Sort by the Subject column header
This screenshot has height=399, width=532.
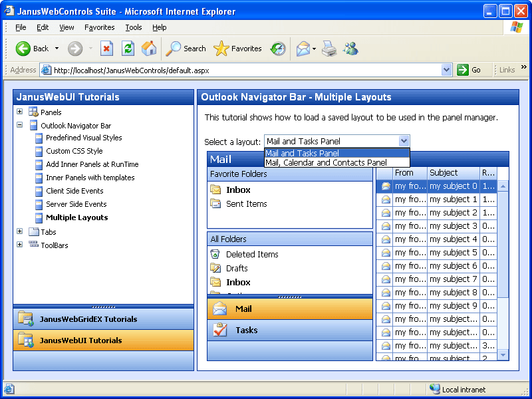[454, 173]
